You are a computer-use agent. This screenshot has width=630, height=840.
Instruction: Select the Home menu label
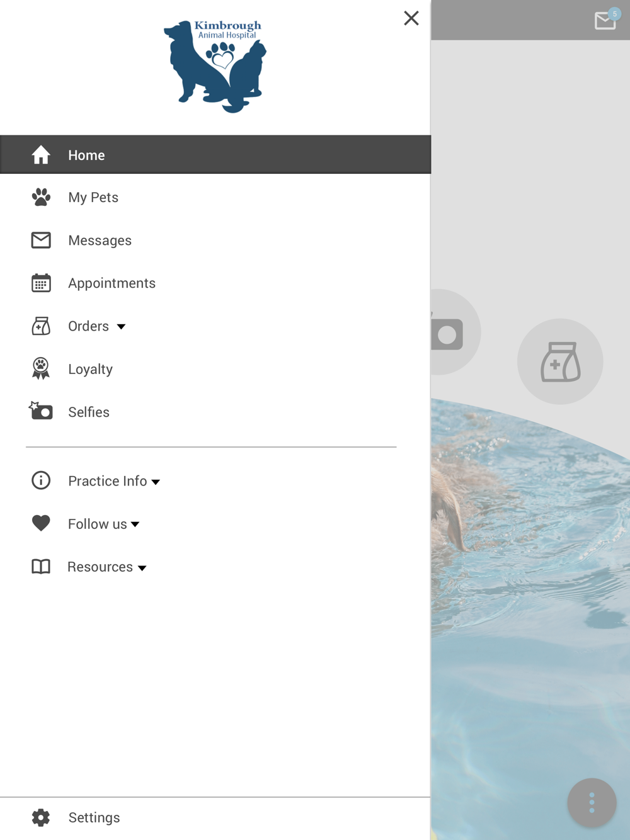pyautogui.click(x=86, y=155)
